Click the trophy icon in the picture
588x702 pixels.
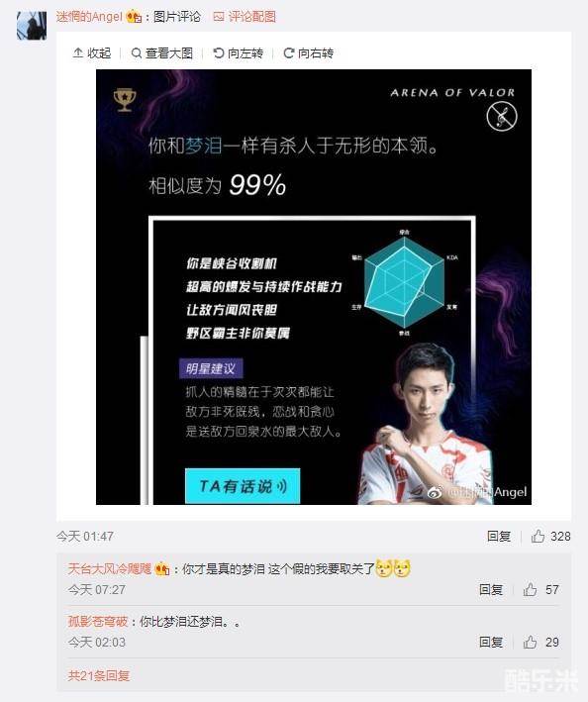point(125,100)
